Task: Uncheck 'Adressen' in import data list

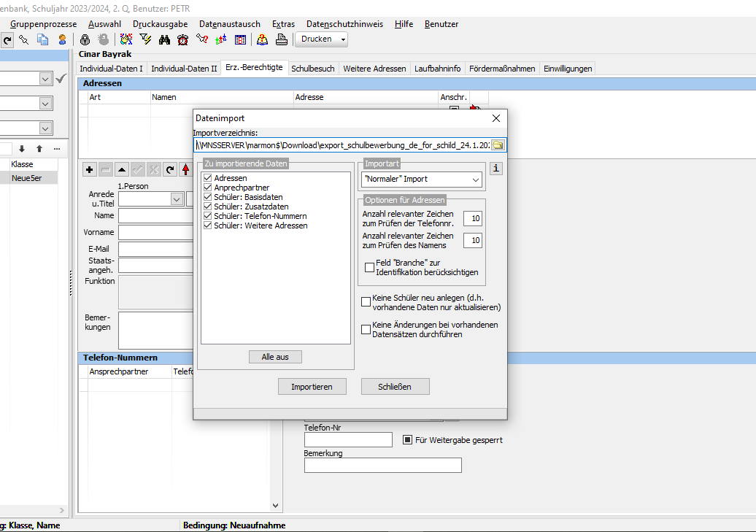Action: [208, 178]
